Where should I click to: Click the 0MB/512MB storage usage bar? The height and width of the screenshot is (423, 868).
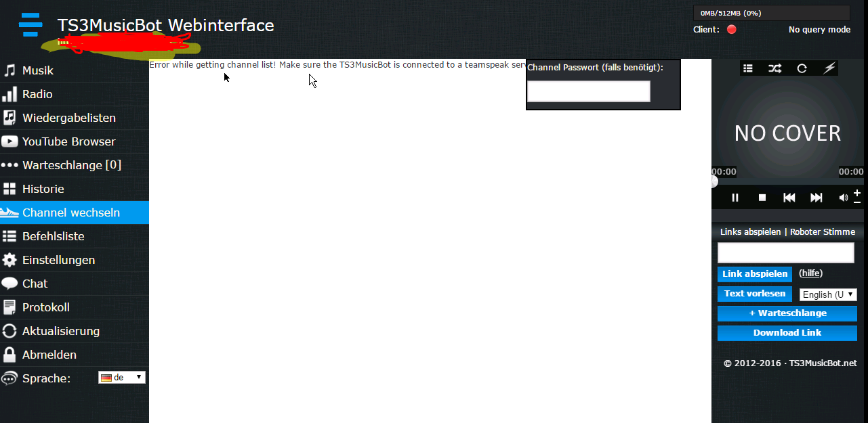pyautogui.click(x=771, y=13)
